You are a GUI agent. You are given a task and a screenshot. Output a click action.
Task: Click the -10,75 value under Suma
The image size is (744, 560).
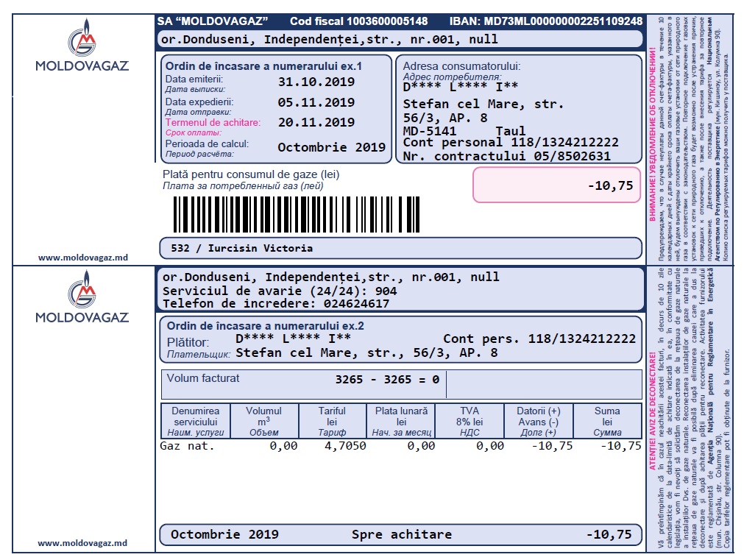[x=620, y=446]
